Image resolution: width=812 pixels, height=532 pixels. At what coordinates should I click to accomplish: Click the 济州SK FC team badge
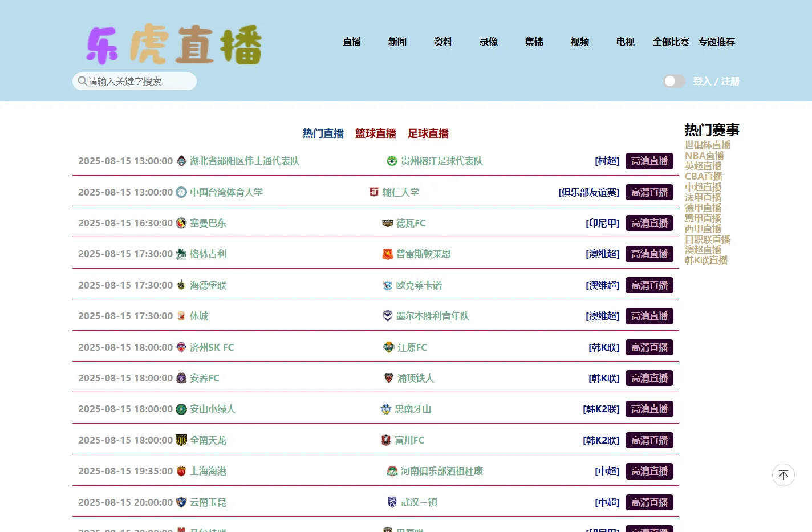[181, 347]
